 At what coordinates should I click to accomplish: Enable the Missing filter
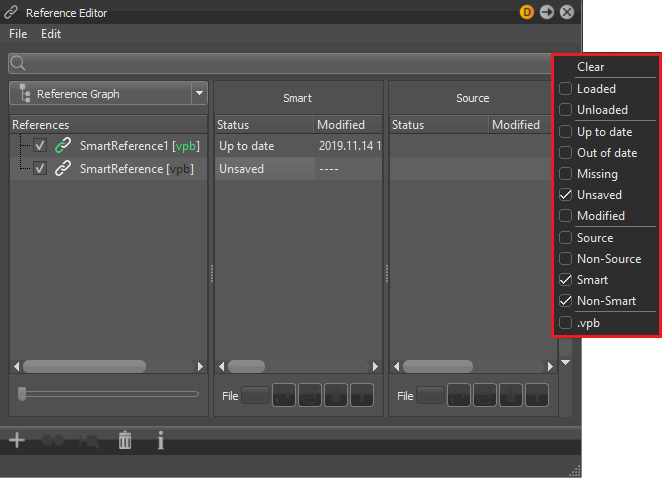tap(565, 174)
